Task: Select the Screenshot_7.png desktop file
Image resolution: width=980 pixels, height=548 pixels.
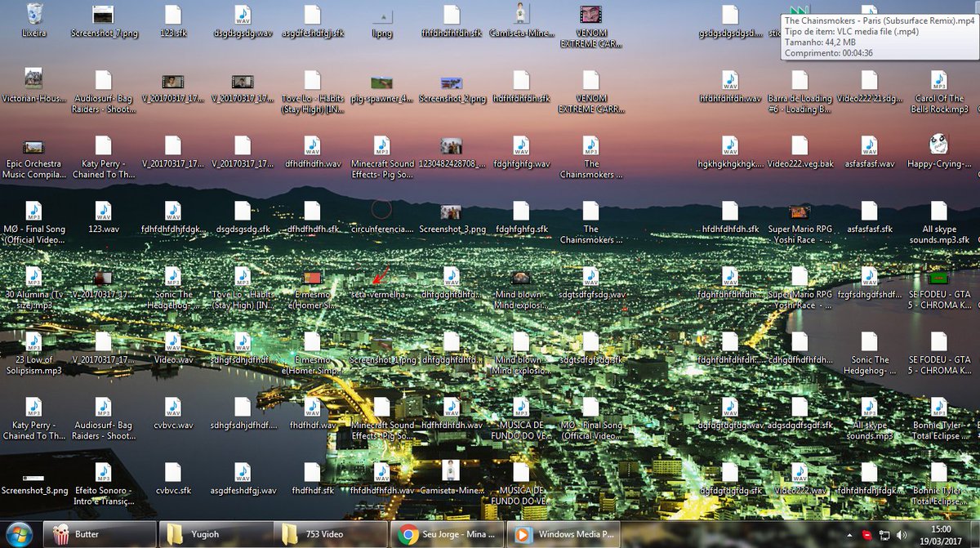Action: click(x=103, y=20)
